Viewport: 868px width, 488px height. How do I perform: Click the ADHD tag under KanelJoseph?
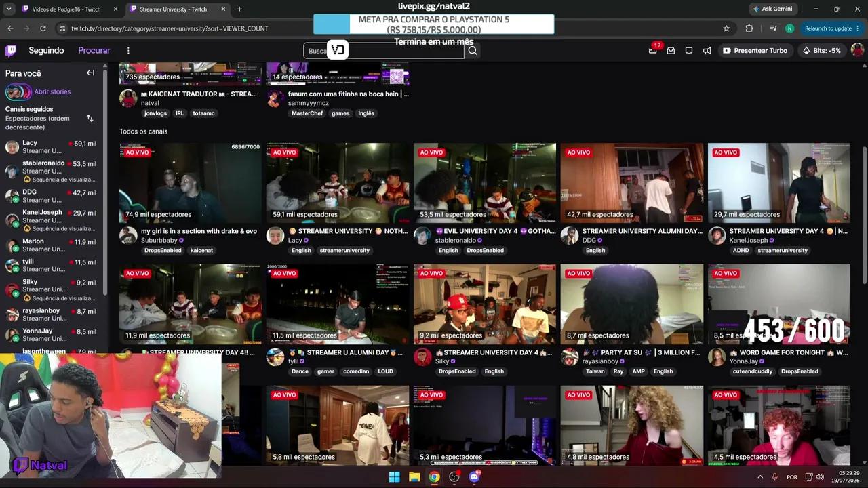tap(741, 250)
